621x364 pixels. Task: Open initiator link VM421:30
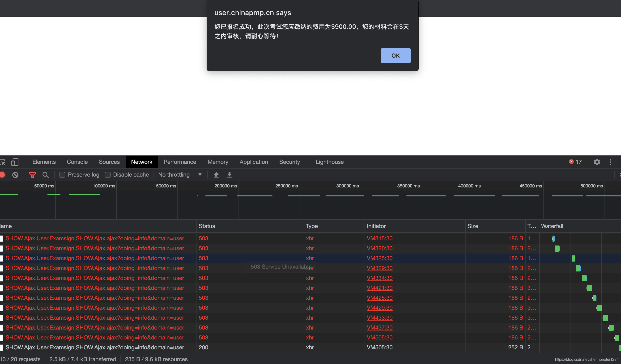click(379, 288)
